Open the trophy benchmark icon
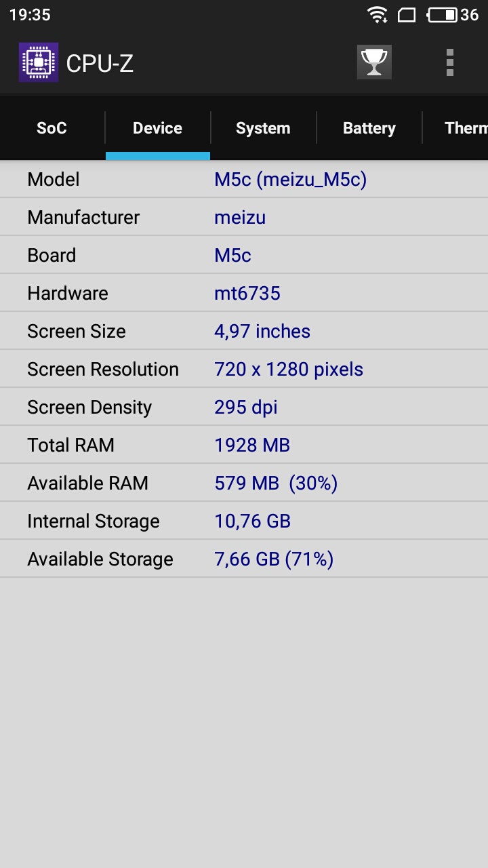Viewport: 488px width, 868px height. [374, 62]
